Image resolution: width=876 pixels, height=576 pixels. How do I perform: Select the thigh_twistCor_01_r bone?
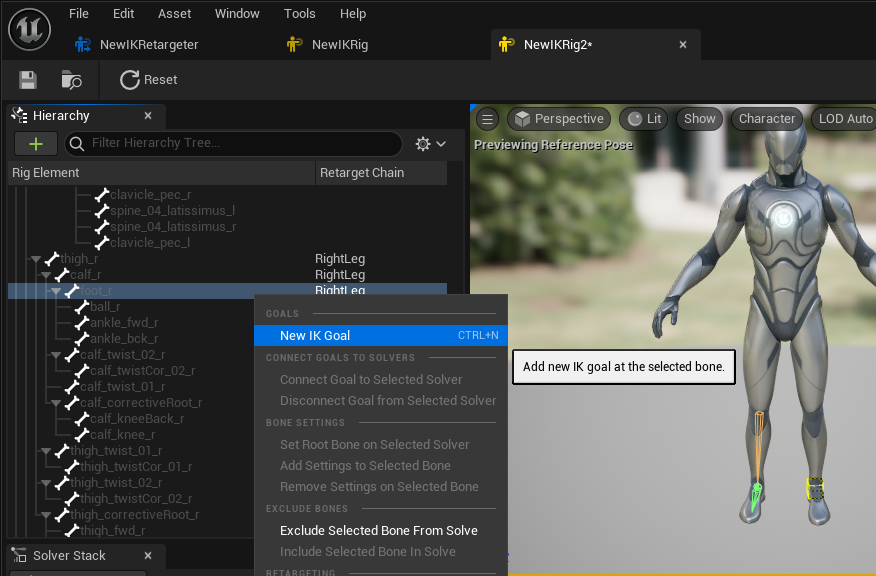coord(136,466)
